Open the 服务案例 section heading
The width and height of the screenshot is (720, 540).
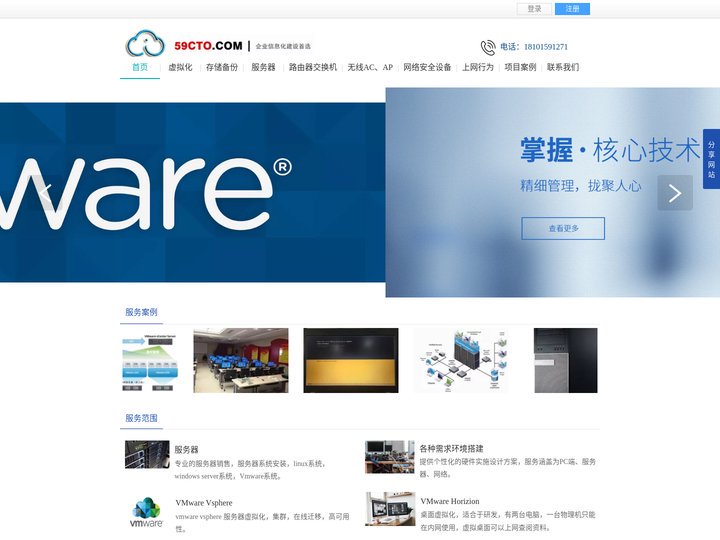tap(141, 312)
